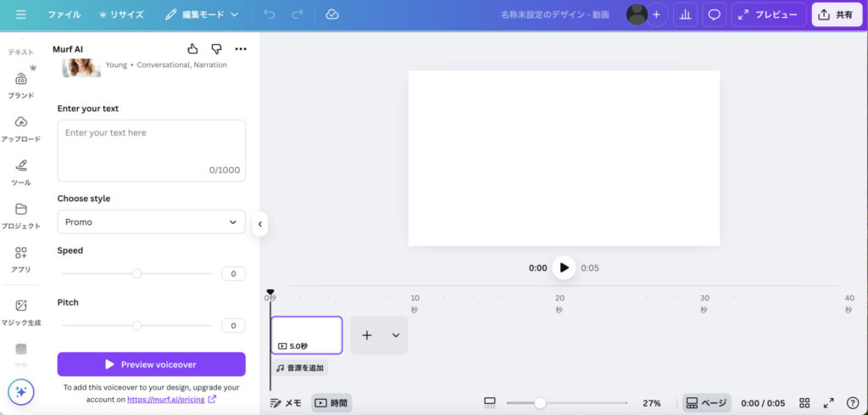The image size is (868, 415).
Task: Click the undo arrow icon
Action: [x=270, y=14]
